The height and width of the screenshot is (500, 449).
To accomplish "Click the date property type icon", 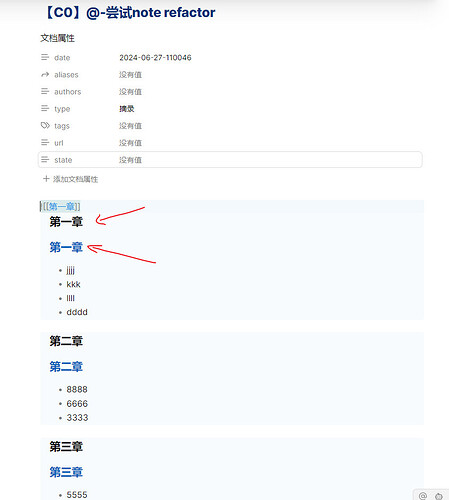I will click(x=45, y=57).
